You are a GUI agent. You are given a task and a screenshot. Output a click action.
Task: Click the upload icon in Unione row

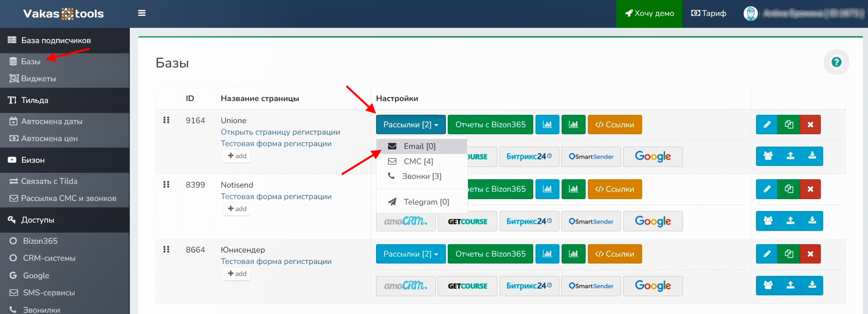tap(790, 156)
